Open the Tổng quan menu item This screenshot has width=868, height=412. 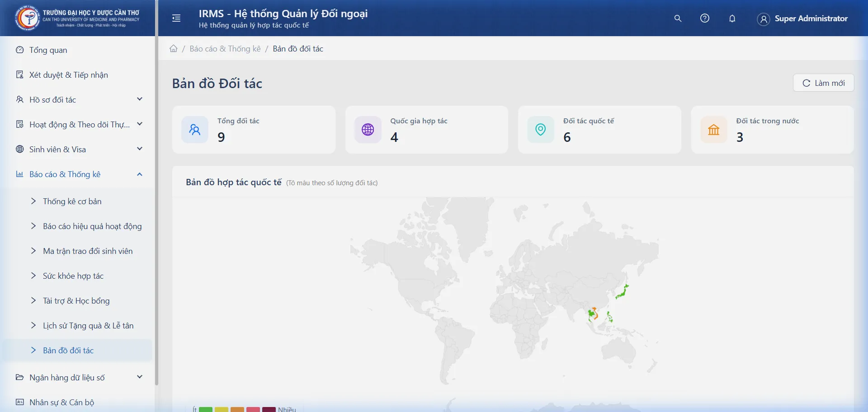coord(48,50)
